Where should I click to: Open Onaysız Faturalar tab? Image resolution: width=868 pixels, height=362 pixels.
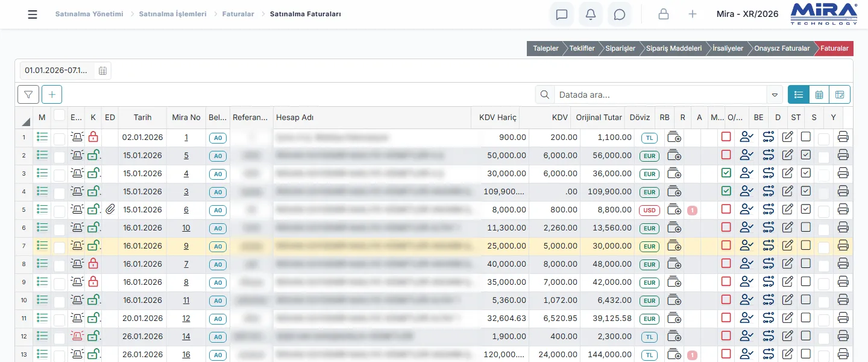782,48
